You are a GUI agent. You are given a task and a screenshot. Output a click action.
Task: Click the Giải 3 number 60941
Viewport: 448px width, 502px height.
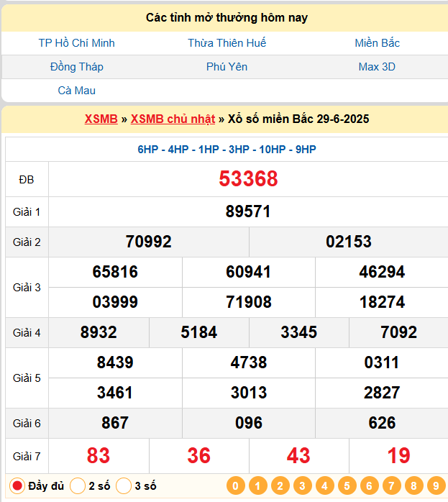249,272
